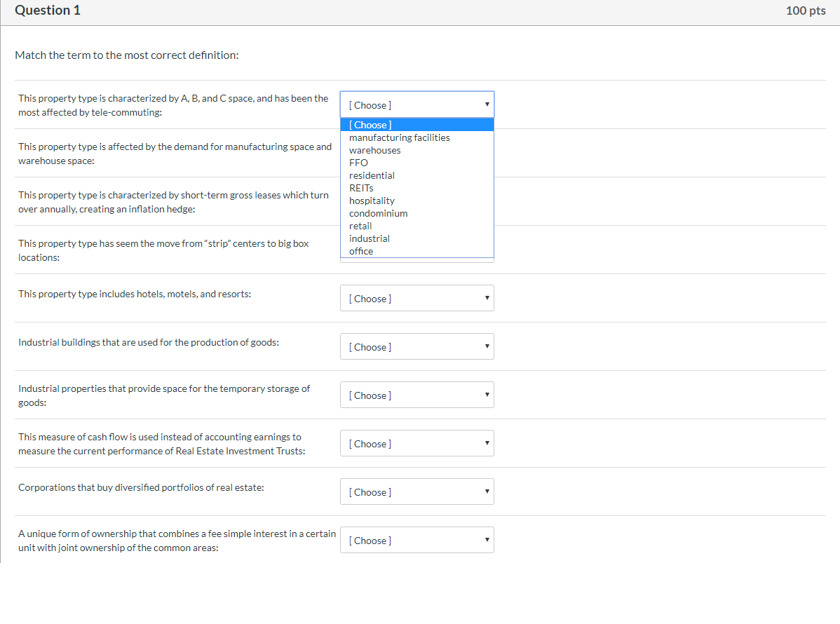
Task: Click the 'production of goods' prompt text
Action: coord(149,342)
